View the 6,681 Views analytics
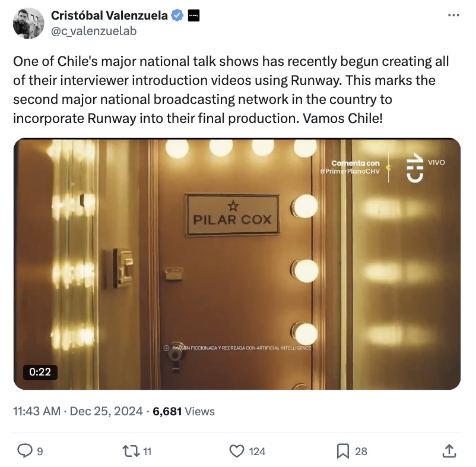Screen dimensions: 476x467 (183, 411)
